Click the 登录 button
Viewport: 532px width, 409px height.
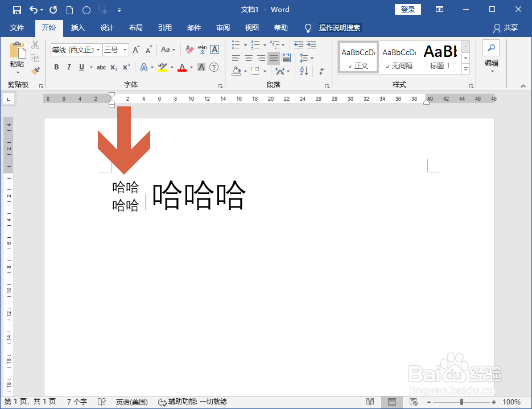[x=407, y=9]
